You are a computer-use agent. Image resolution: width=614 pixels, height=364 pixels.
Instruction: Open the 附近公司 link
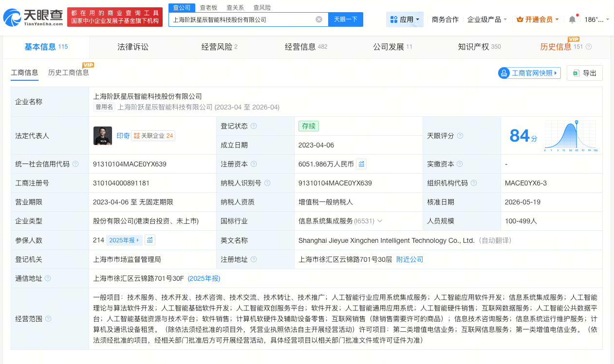pos(409,259)
